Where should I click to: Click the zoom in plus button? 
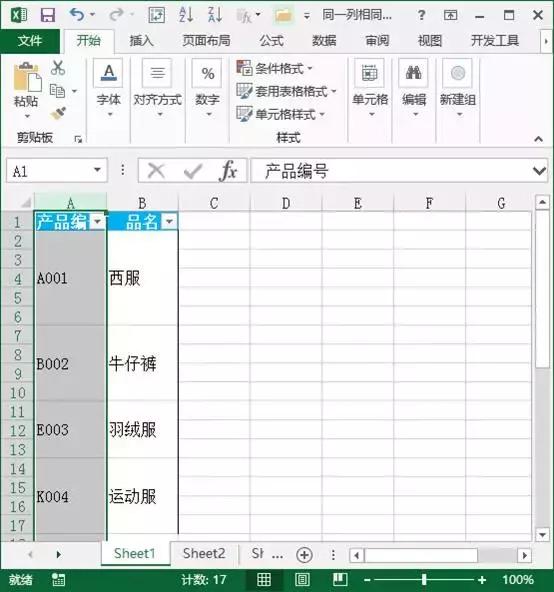coord(482,580)
